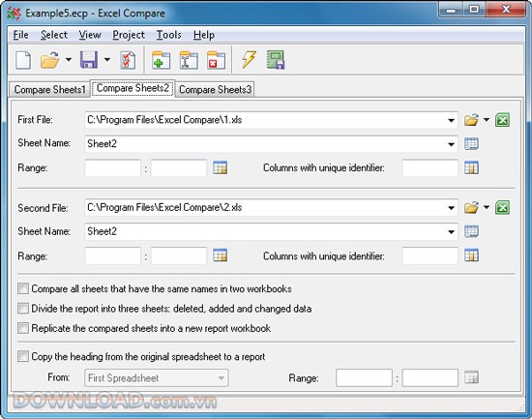532x419 pixels.
Task: Select the Compare Sheets2 tab
Action: [133, 88]
